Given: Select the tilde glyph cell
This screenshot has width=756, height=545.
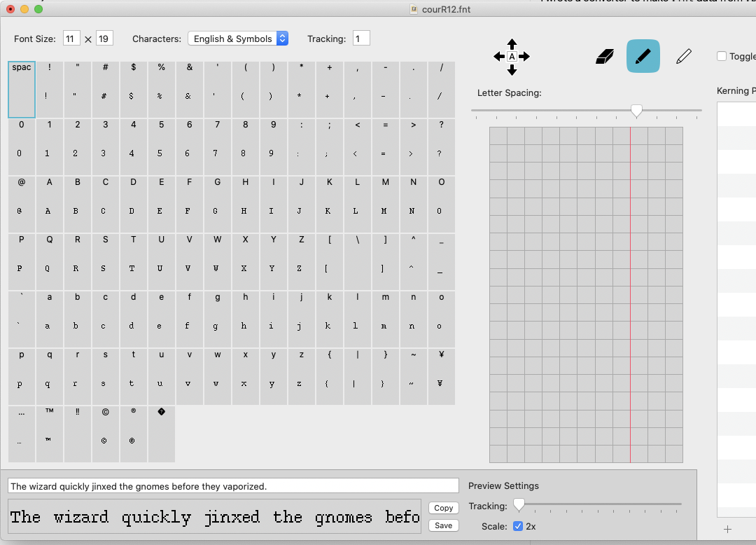Looking at the screenshot, I should pyautogui.click(x=413, y=377).
